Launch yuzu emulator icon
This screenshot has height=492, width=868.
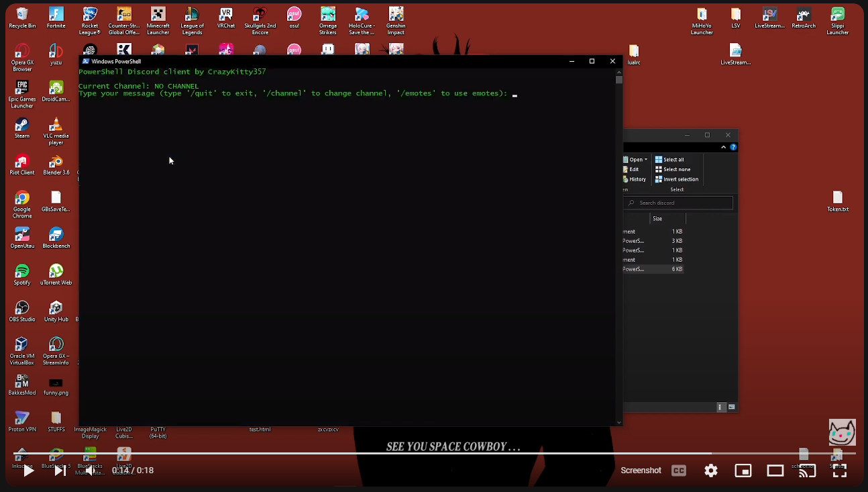(x=56, y=55)
